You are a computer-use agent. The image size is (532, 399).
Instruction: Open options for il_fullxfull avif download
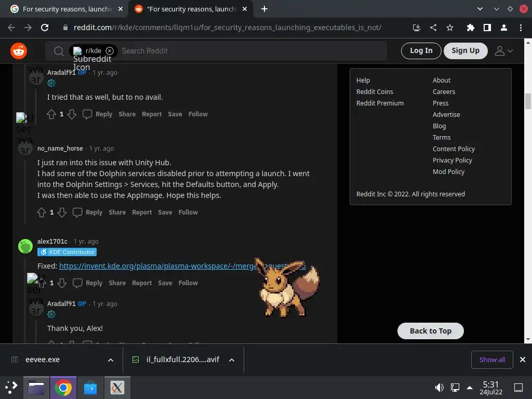232,360
